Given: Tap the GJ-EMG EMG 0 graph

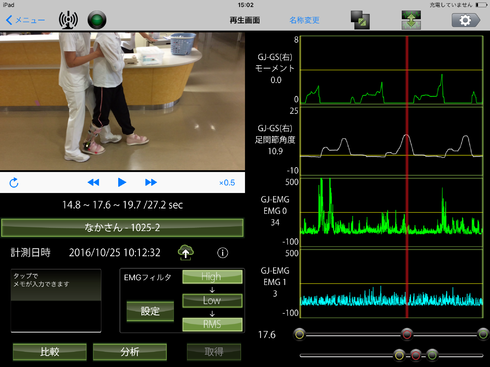Looking at the screenshot, I should (392, 212).
